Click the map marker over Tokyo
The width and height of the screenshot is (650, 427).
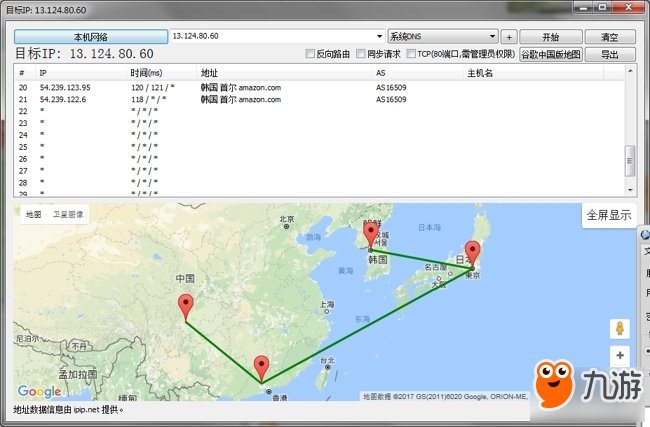[473, 254]
